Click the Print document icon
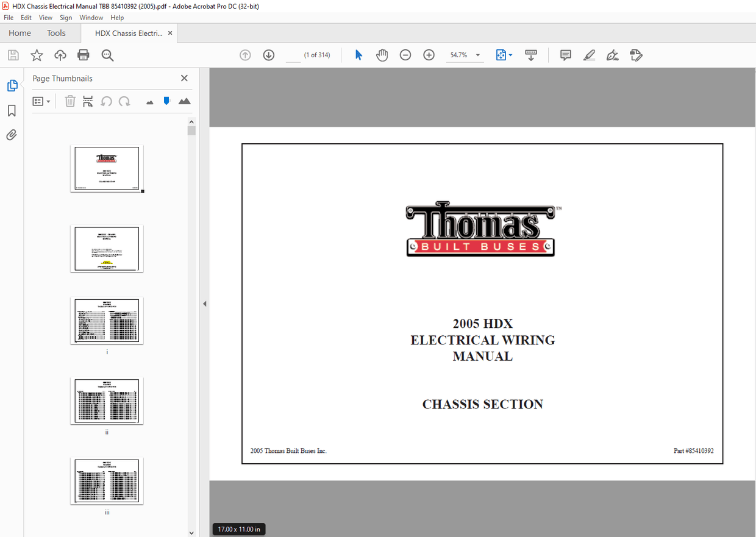Image resolution: width=756 pixels, height=537 pixels. coord(82,55)
